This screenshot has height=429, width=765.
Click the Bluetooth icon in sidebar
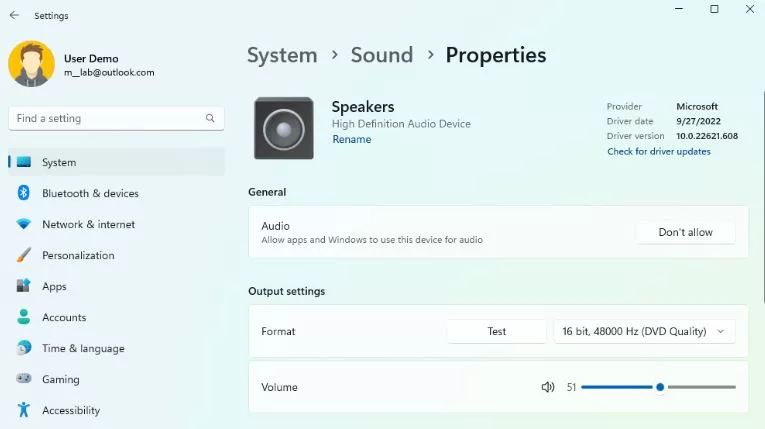tap(23, 193)
